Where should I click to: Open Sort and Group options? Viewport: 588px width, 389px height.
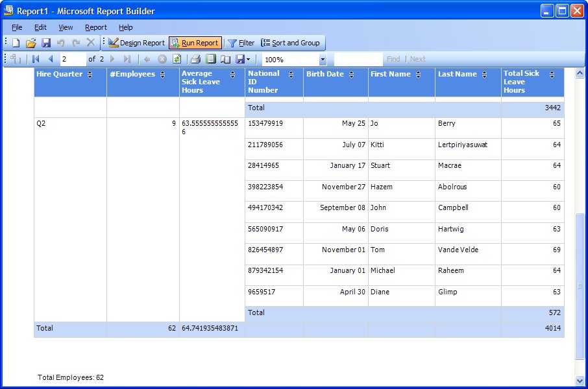(290, 43)
